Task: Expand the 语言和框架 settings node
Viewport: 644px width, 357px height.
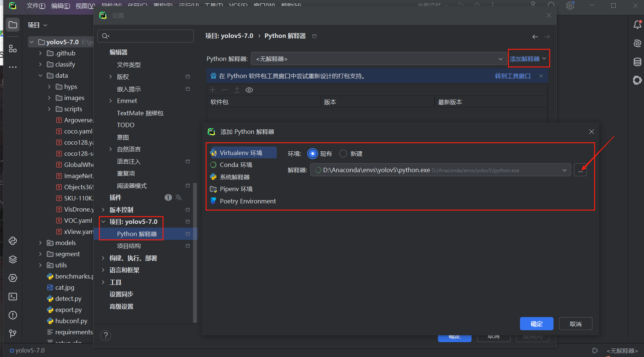Action: pos(103,270)
